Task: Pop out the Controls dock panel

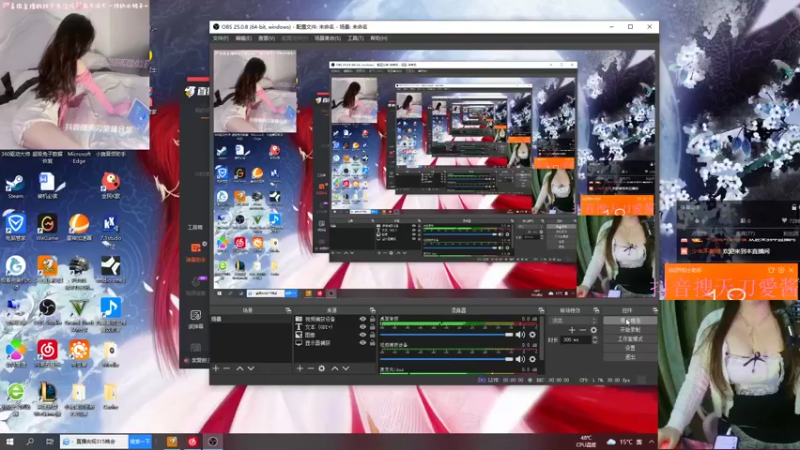Action: [x=655, y=310]
